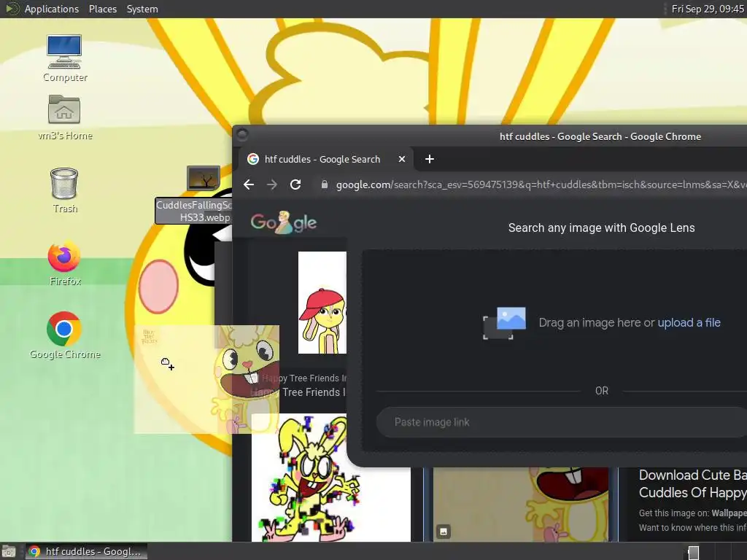Open the vm3's Home folder icon

tap(64, 117)
